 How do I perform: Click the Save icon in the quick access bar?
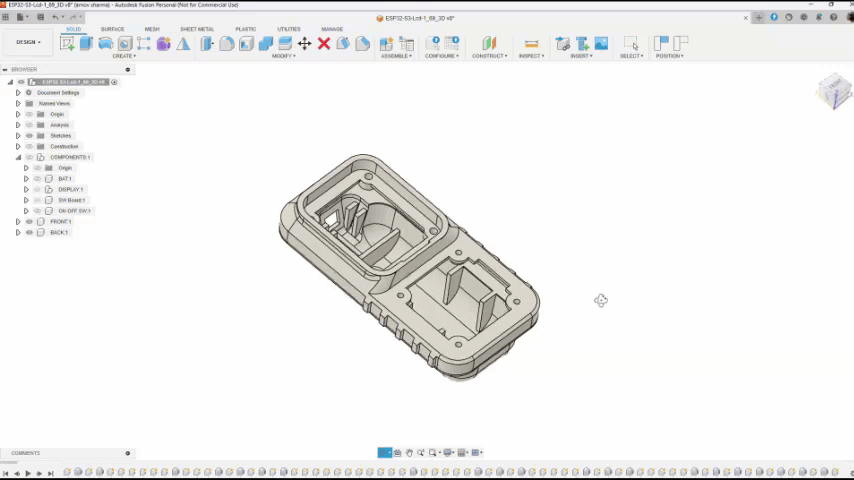point(40,17)
